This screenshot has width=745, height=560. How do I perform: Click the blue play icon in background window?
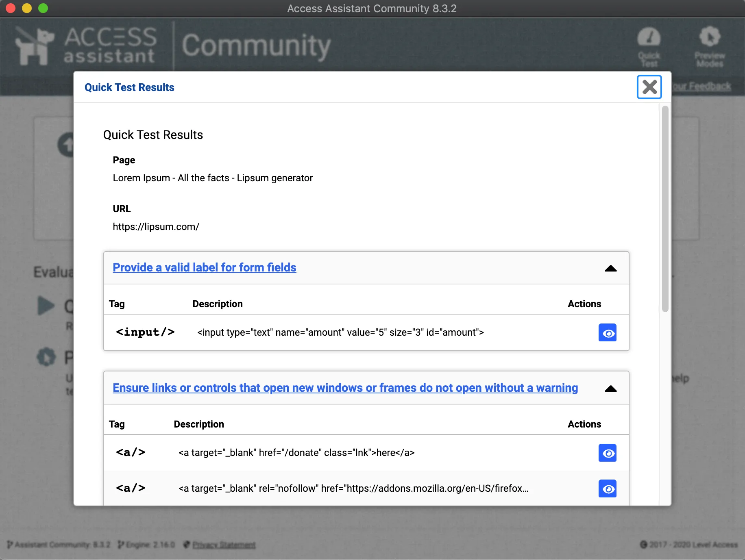pos(46,306)
